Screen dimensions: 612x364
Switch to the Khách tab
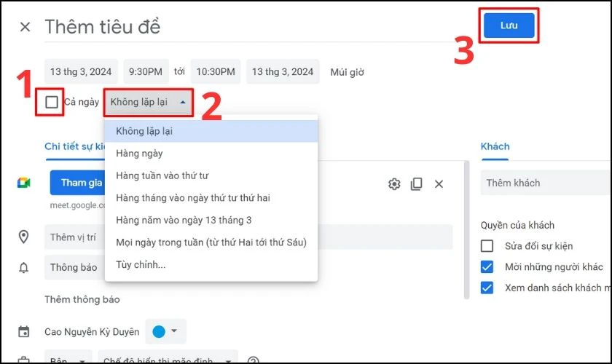pos(495,147)
